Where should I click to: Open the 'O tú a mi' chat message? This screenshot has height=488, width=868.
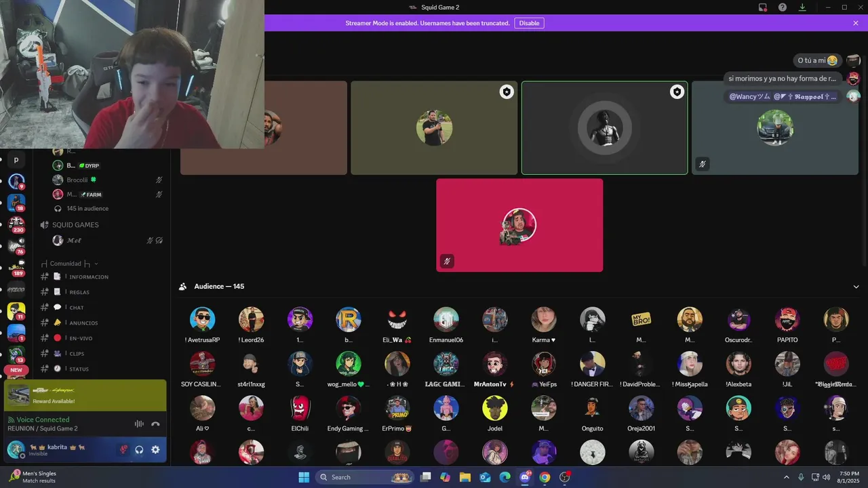click(x=818, y=60)
